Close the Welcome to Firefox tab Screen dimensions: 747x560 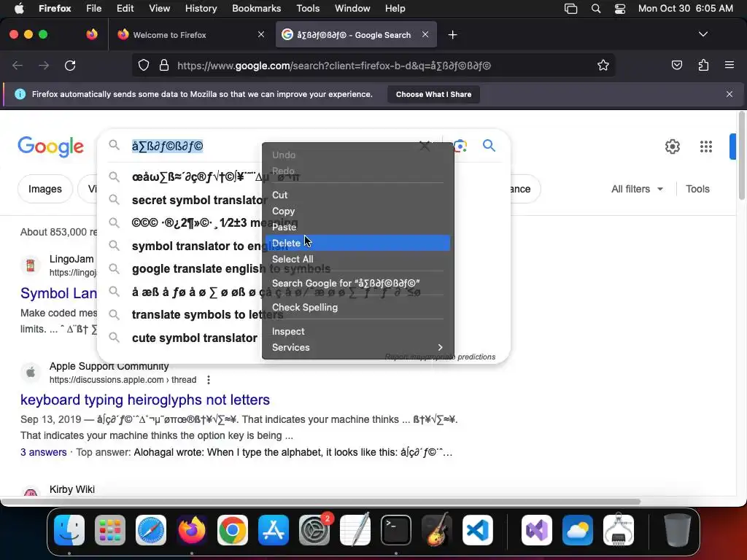[x=260, y=34]
